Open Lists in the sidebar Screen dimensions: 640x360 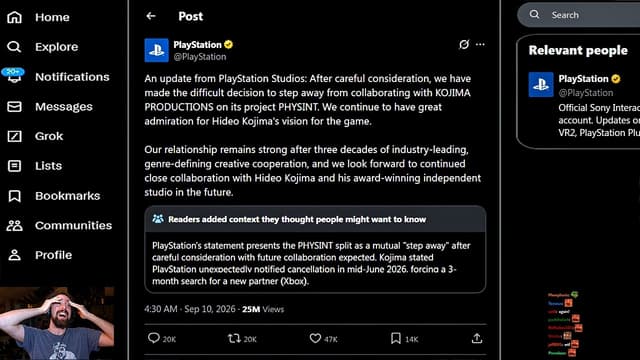[35, 166]
